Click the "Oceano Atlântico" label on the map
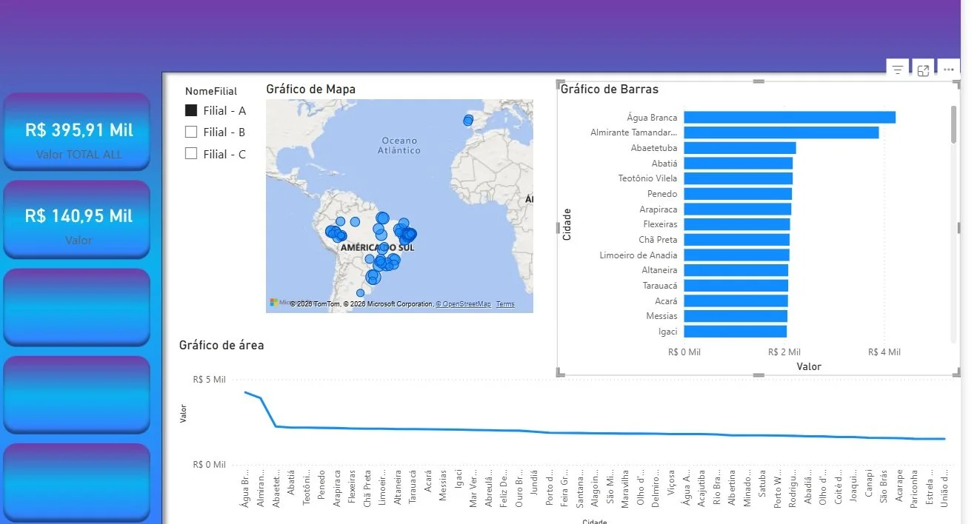980x524 pixels. pos(401,145)
